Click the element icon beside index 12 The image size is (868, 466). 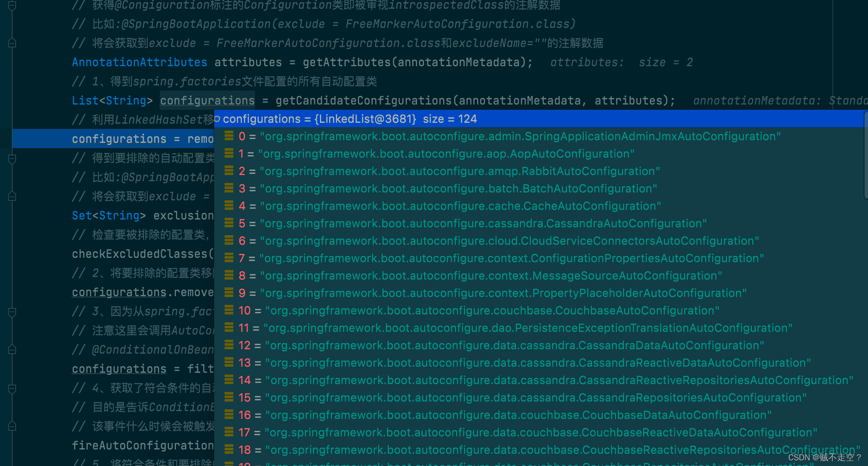click(229, 345)
